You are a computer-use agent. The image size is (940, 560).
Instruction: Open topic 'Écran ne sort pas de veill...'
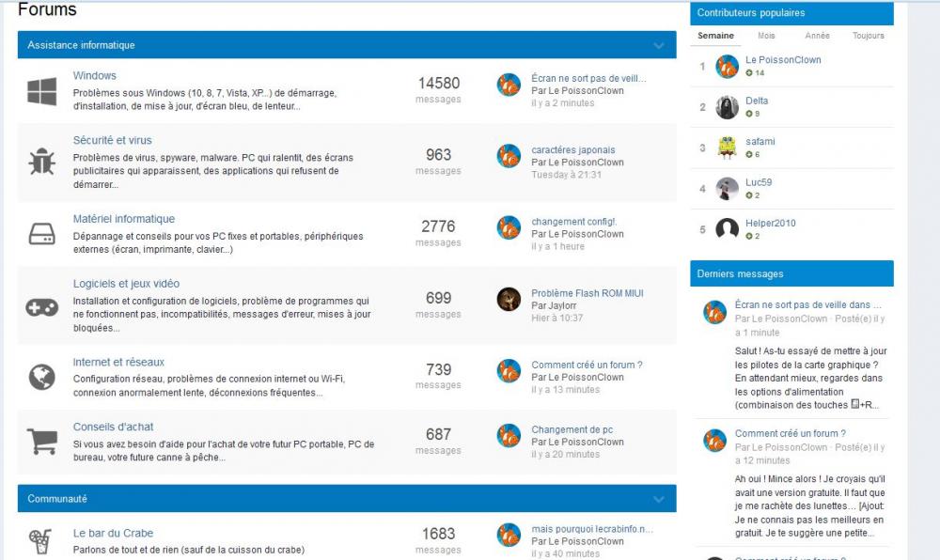(588, 79)
